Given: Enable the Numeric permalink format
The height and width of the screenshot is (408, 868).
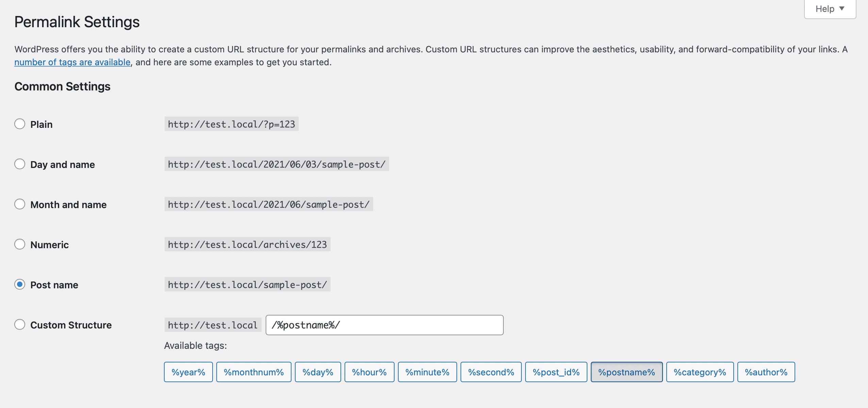Looking at the screenshot, I should pyautogui.click(x=20, y=244).
